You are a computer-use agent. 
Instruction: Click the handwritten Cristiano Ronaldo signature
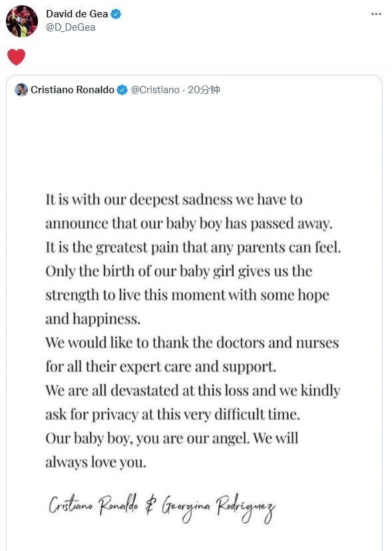point(94,505)
